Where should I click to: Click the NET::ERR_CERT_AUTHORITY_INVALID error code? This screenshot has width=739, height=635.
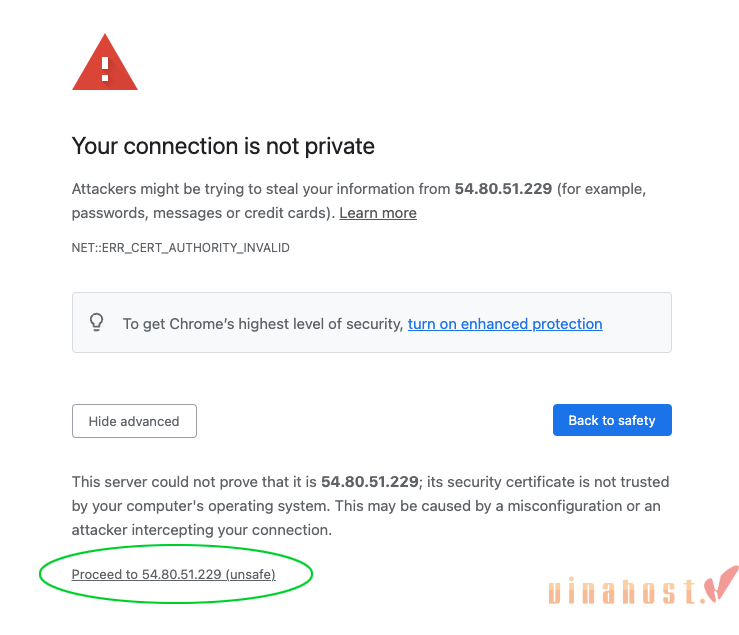[x=181, y=248]
